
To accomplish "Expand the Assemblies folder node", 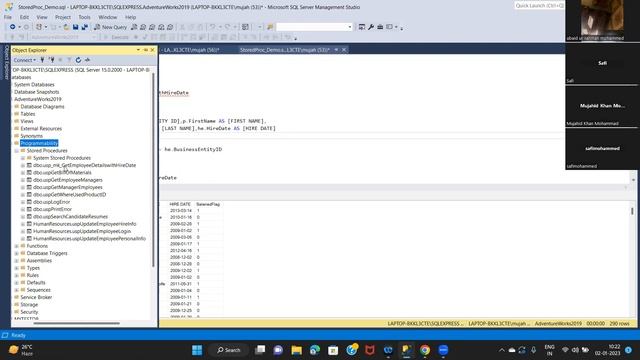I will pos(17,261).
